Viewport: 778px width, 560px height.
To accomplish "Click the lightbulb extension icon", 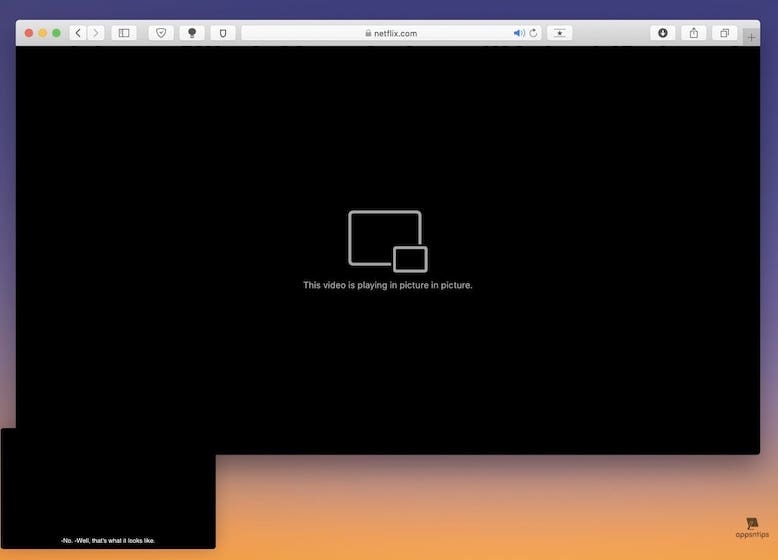I will pyautogui.click(x=192, y=33).
